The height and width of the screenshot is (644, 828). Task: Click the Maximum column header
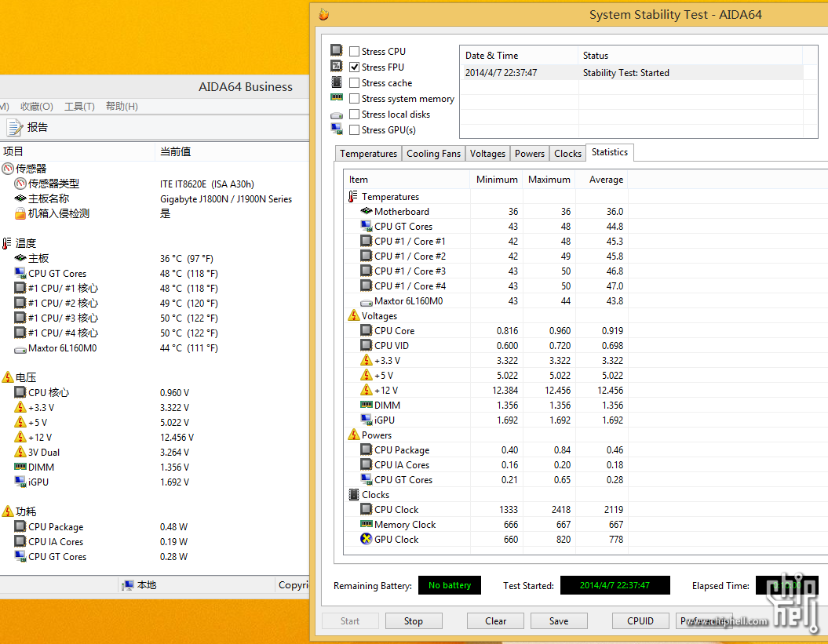549,180
